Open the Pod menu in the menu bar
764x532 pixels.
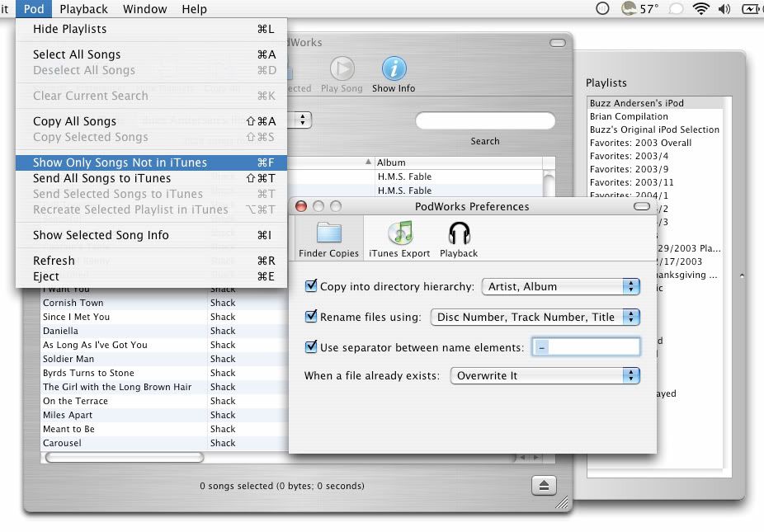(x=34, y=9)
